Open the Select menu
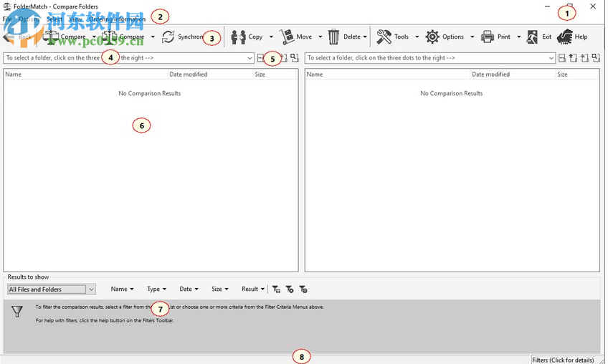This screenshot has height=364, width=608. point(54,19)
